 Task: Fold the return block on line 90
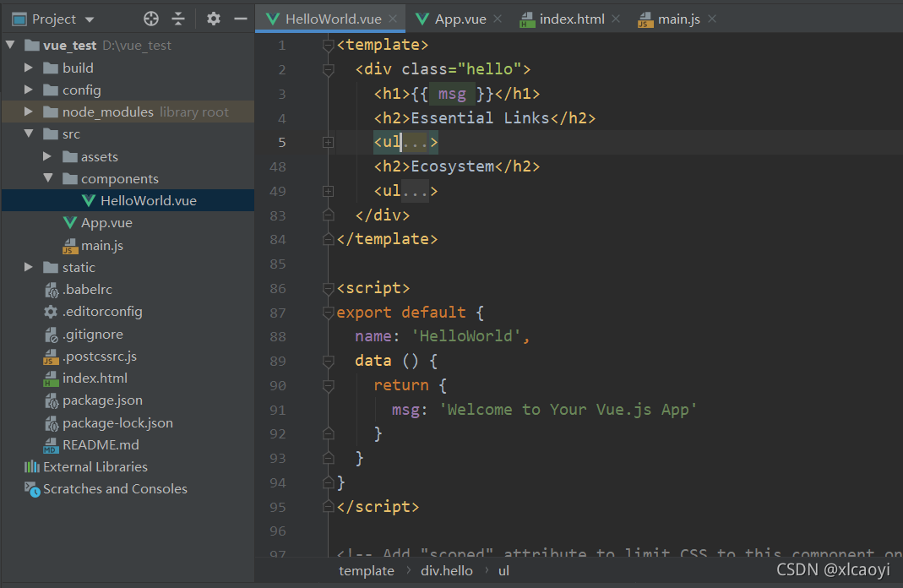[329, 385]
